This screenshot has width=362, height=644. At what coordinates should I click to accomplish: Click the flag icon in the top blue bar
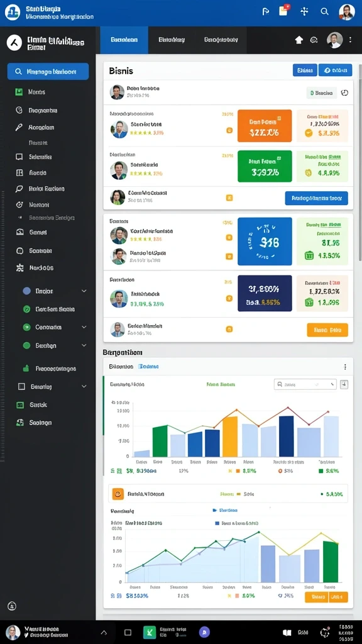click(266, 11)
